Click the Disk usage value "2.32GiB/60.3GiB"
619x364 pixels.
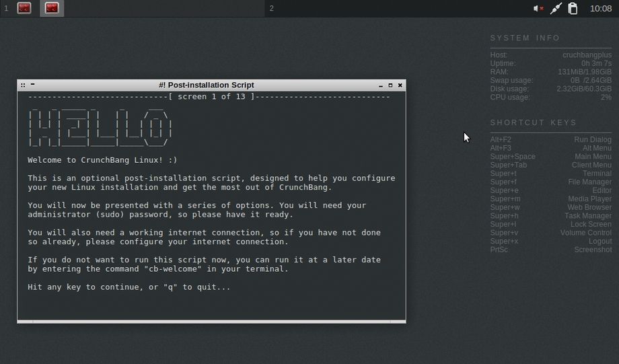tap(584, 89)
